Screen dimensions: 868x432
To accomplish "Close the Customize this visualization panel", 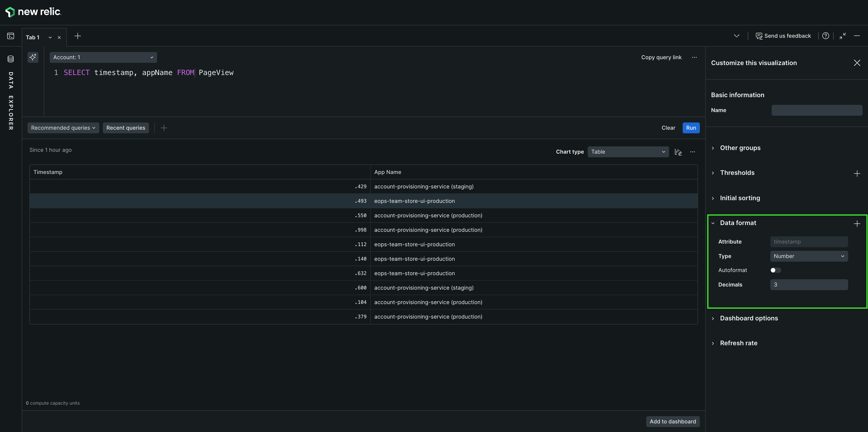I will [857, 63].
